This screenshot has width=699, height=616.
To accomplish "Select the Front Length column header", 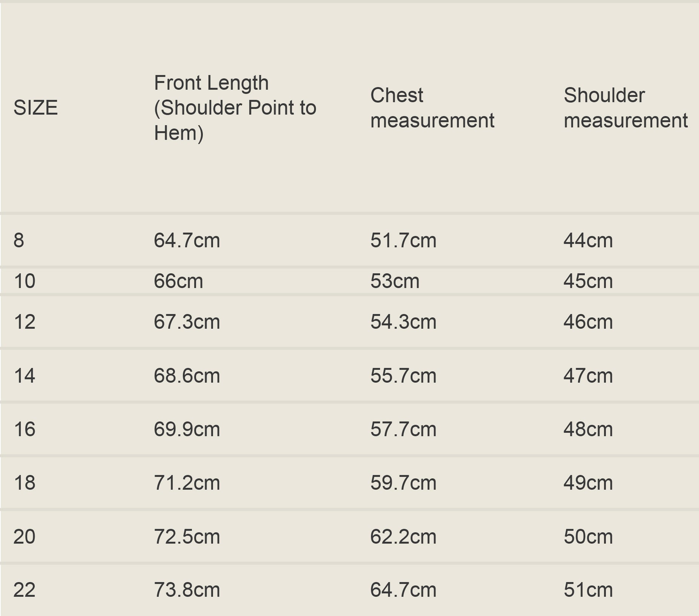I will click(235, 108).
